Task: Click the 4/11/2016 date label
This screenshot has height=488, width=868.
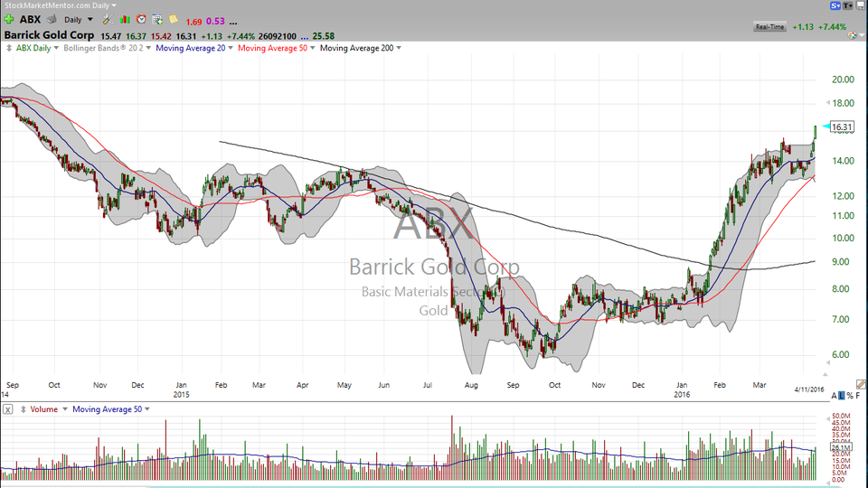Action: pos(809,389)
